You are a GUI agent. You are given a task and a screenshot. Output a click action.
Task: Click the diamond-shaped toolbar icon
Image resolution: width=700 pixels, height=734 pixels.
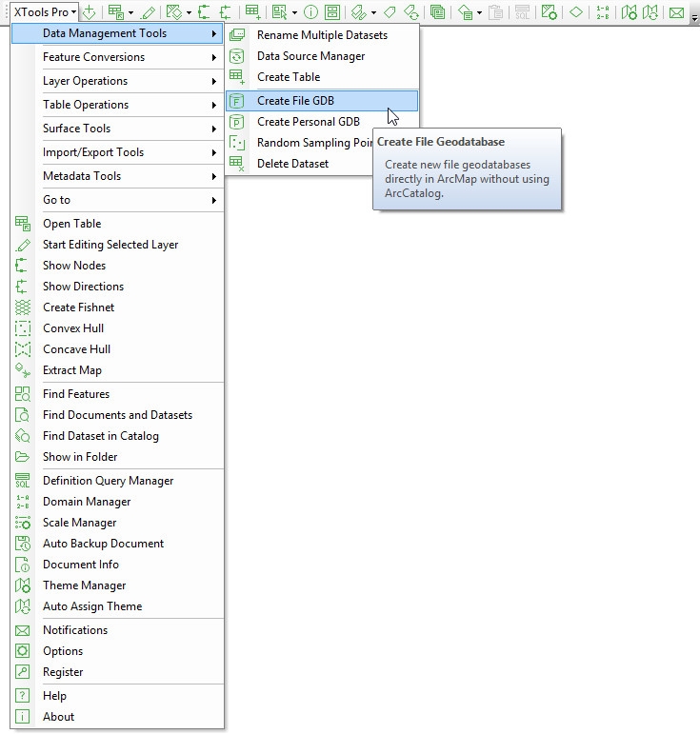coord(576,12)
